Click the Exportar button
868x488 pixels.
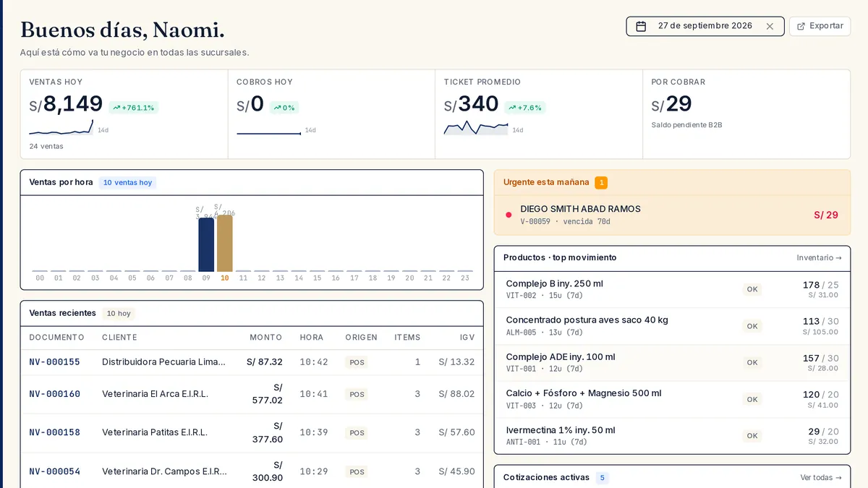[x=820, y=26]
